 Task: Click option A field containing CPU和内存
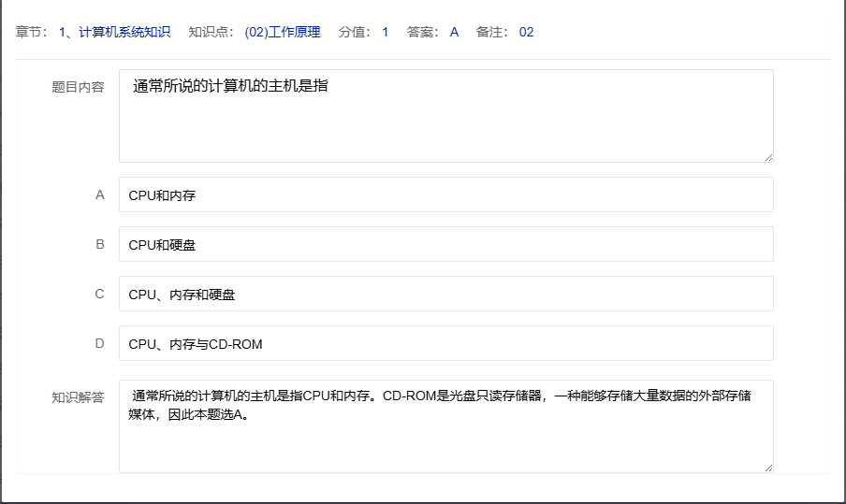(x=445, y=195)
